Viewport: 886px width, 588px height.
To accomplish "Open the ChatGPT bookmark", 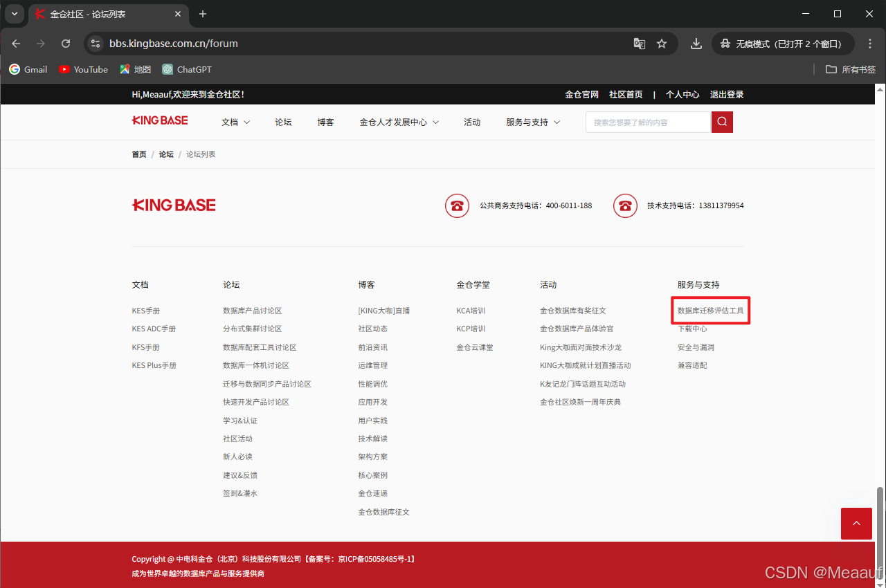I will [187, 69].
